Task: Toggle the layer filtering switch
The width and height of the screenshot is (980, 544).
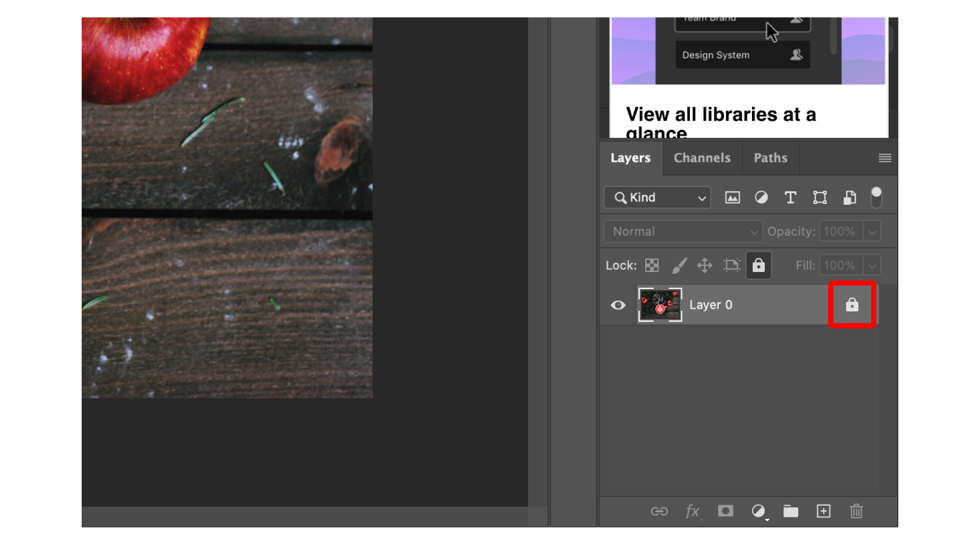Action: click(x=876, y=197)
